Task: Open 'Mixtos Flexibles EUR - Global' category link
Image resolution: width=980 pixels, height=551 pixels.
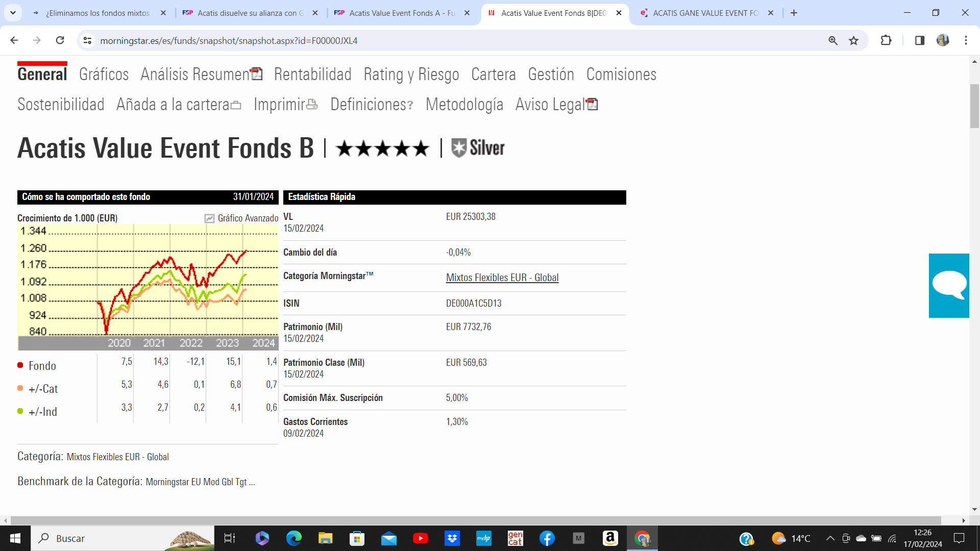Action: pos(502,278)
